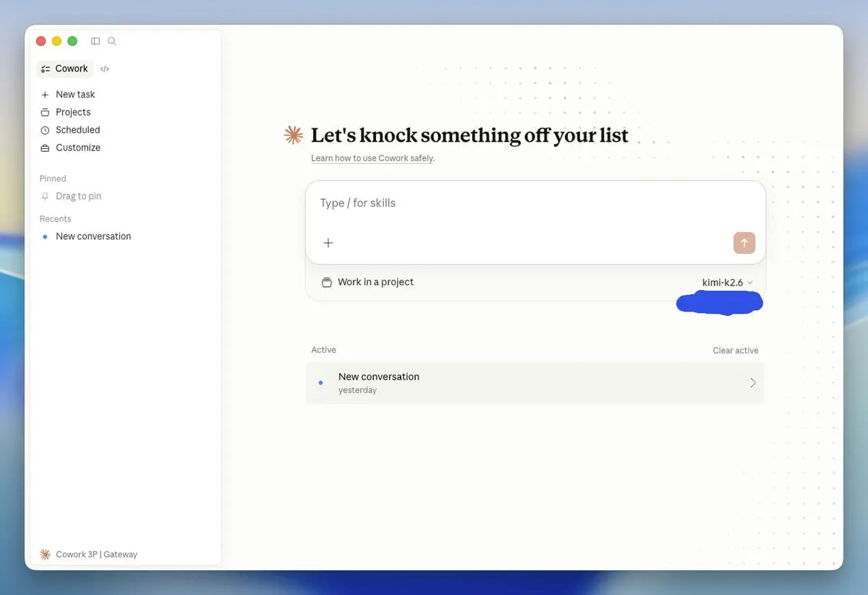868x595 pixels.
Task: Open search via magnifier icon
Action: pyautogui.click(x=111, y=41)
